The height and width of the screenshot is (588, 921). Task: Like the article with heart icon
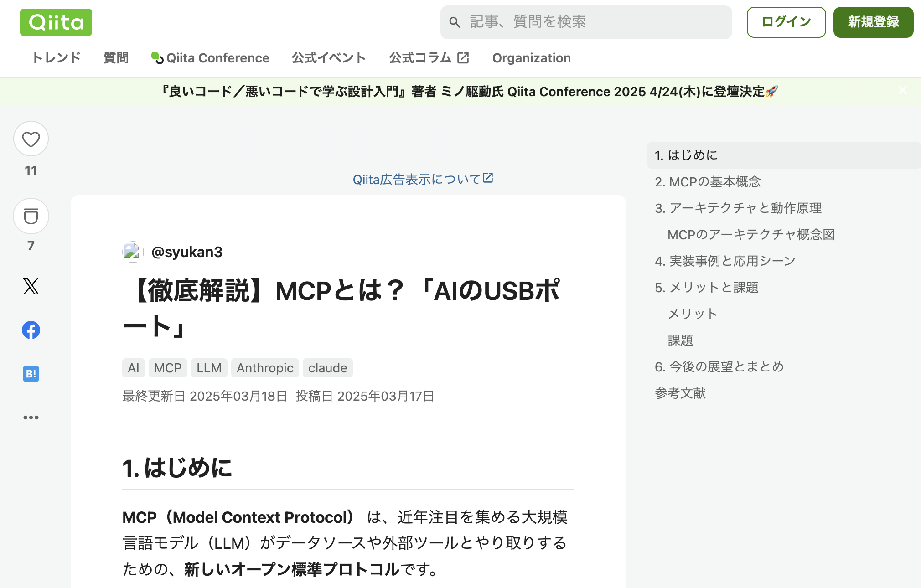pyautogui.click(x=31, y=139)
